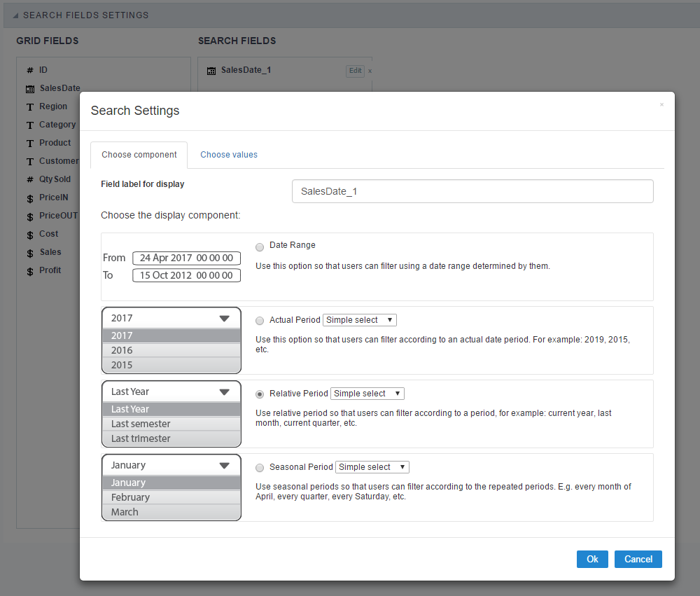
Task: Click the Profit field label
Action: tap(50, 270)
